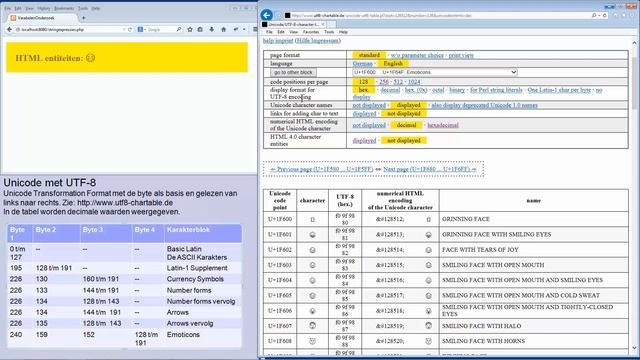640x360 pixels.
Task: Open Internet Explorer View menu
Action: click(x=293, y=32)
